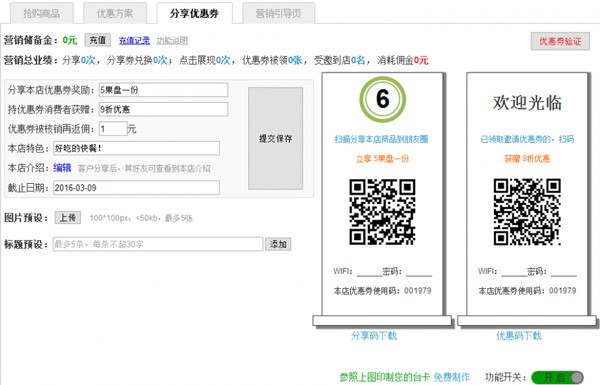Screen dimensions: 600x385
Task: Click the coupon QR code under 欢迎光临
Action: [x=527, y=212]
